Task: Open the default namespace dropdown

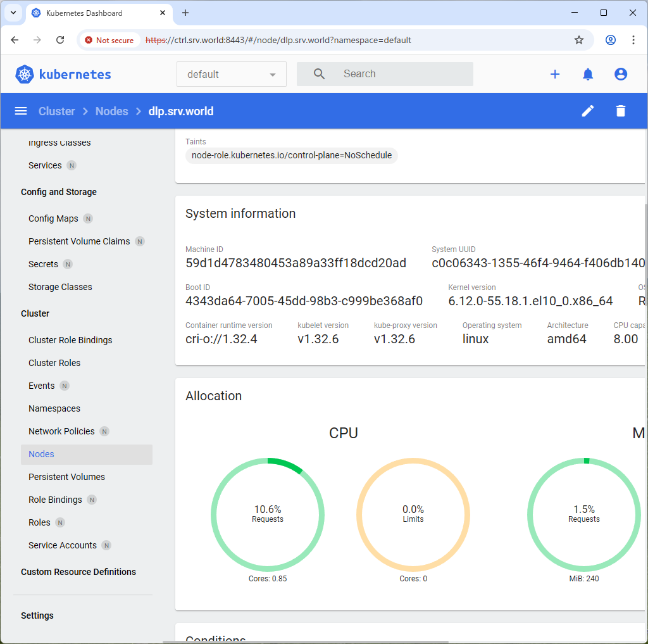Action: point(231,74)
